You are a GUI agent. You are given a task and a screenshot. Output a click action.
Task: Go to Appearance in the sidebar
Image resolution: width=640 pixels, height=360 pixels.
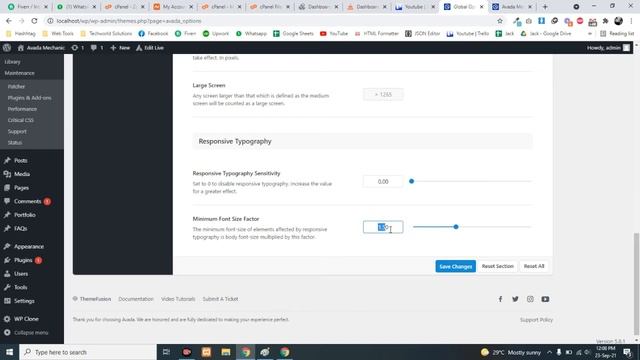coord(29,247)
